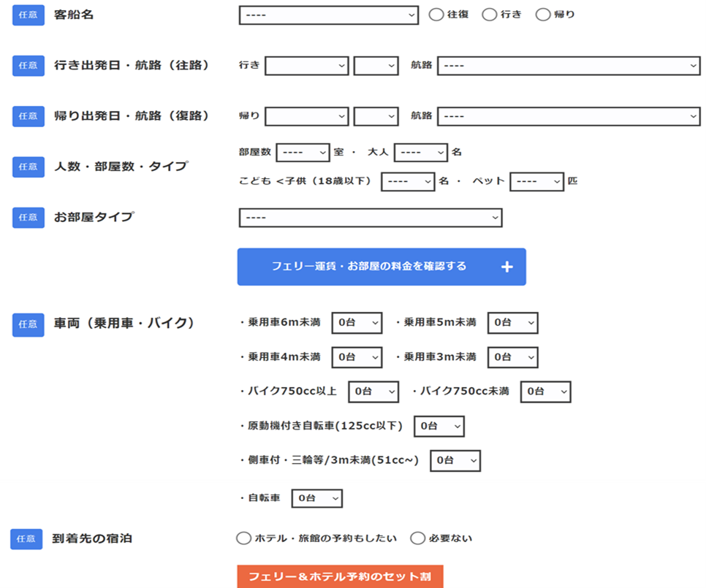Open the 航路 route dropdown for the return trip
This screenshot has height=588, width=706.
click(569, 116)
